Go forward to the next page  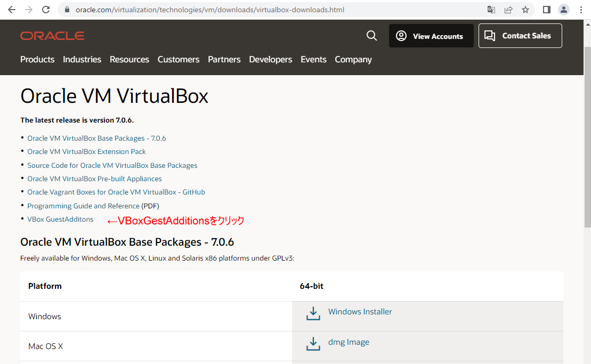pyautogui.click(x=29, y=10)
